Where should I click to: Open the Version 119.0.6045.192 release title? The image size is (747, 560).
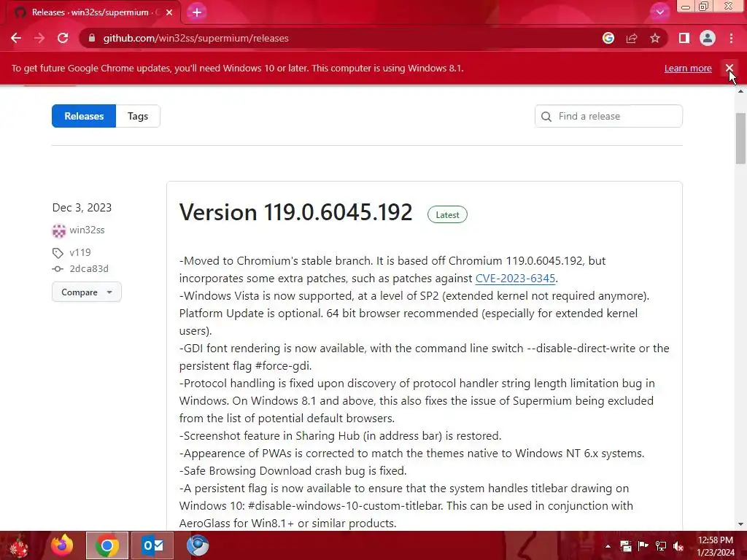pyautogui.click(x=295, y=212)
